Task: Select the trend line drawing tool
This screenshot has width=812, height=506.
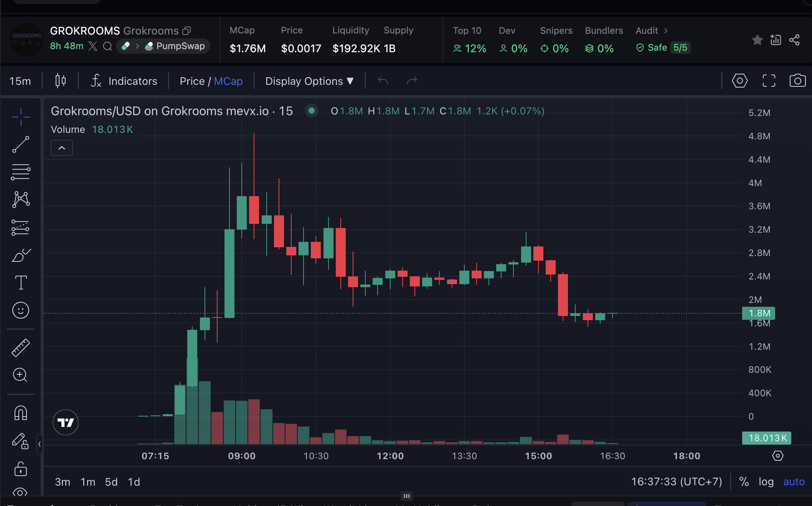Action: tap(21, 144)
